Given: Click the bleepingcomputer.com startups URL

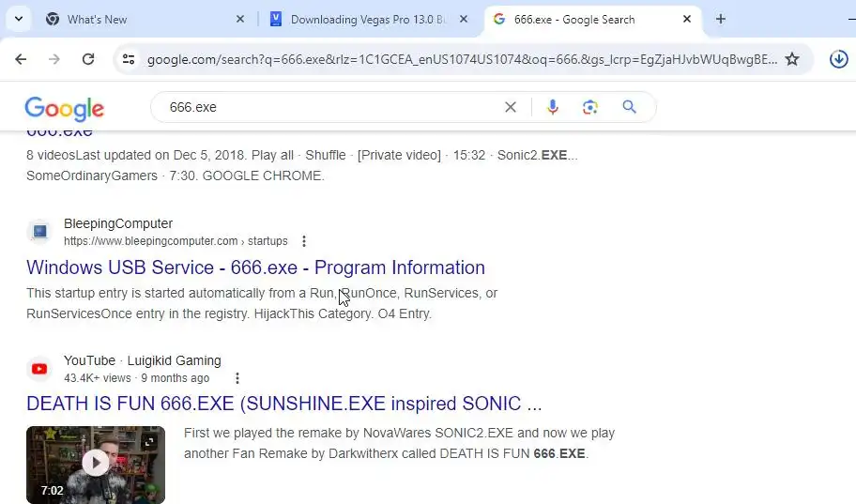Looking at the screenshot, I should click(x=176, y=241).
